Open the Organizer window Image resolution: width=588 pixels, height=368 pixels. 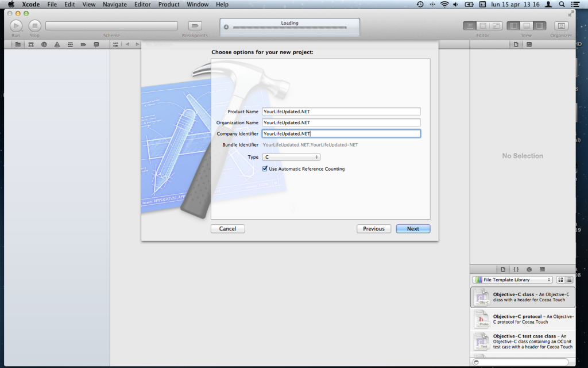(x=561, y=25)
